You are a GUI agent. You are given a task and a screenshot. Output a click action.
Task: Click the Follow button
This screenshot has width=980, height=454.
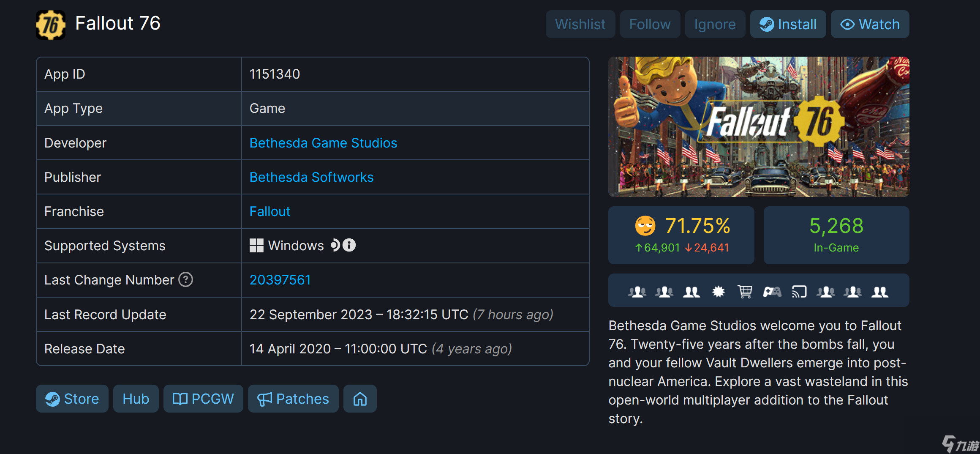tap(650, 24)
